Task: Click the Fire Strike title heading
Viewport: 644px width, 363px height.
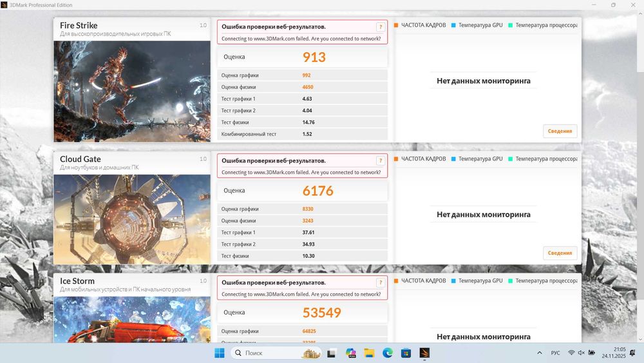Action: point(79,26)
